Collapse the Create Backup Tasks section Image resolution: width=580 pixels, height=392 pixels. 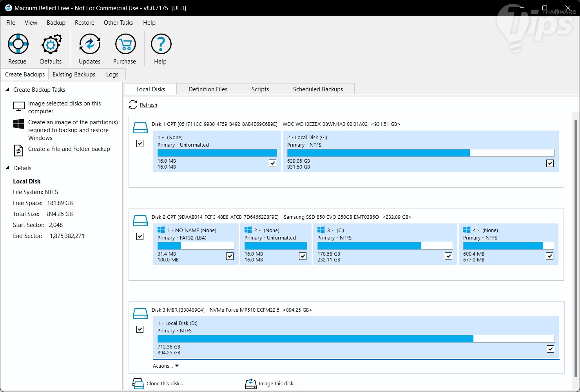coord(7,90)
